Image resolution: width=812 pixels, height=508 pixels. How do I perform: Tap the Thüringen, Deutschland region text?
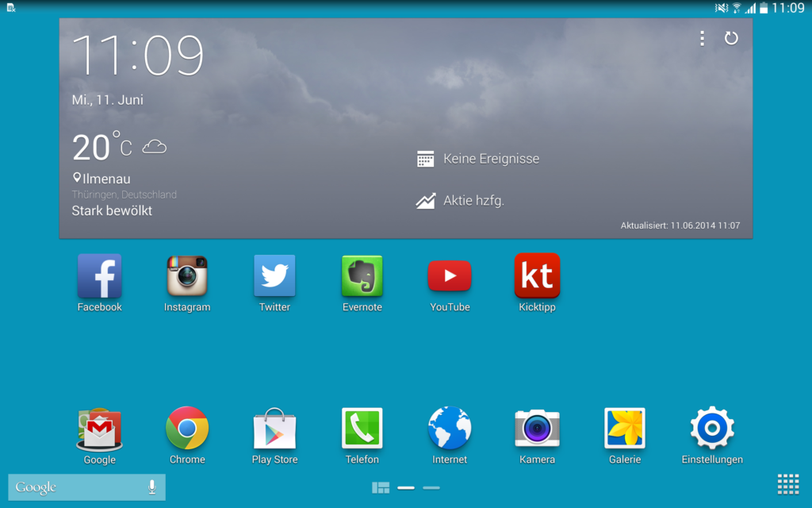[124, 194]
